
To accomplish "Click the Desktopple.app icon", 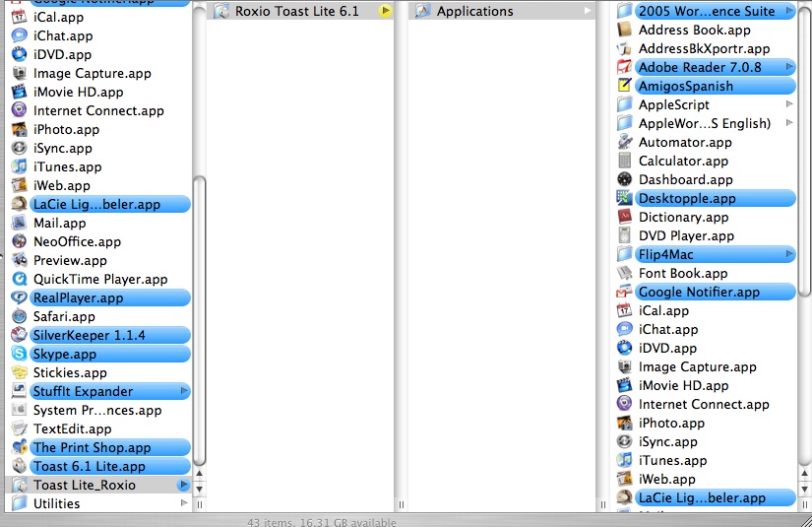I will coord(625,198).
